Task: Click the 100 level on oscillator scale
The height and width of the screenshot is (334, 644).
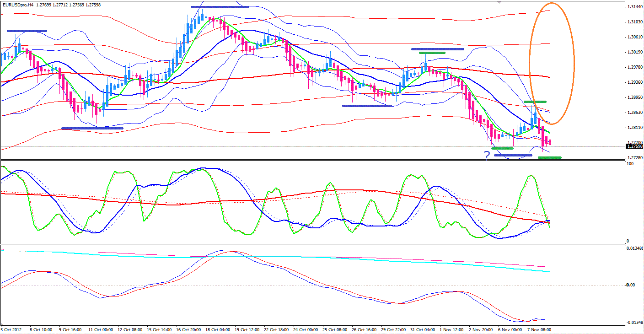Action: tap(631, 163)
